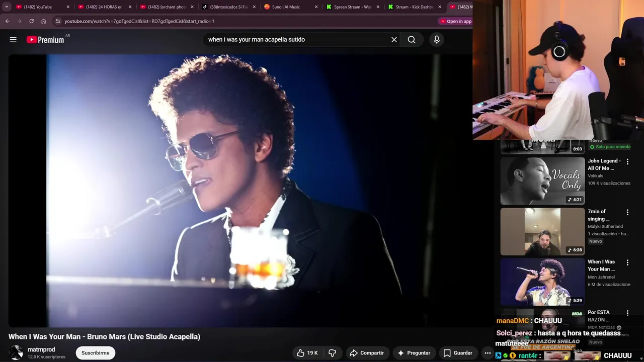View site information icon in address bar
644x362 pixels.
pyautogui.click(x=58, y=21)
